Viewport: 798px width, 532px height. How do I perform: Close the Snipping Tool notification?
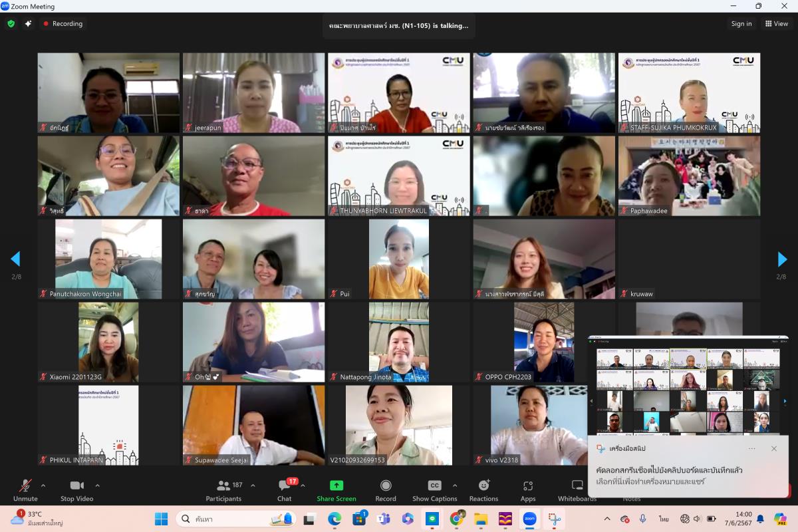pyautogui.click(x=774, y=448)
